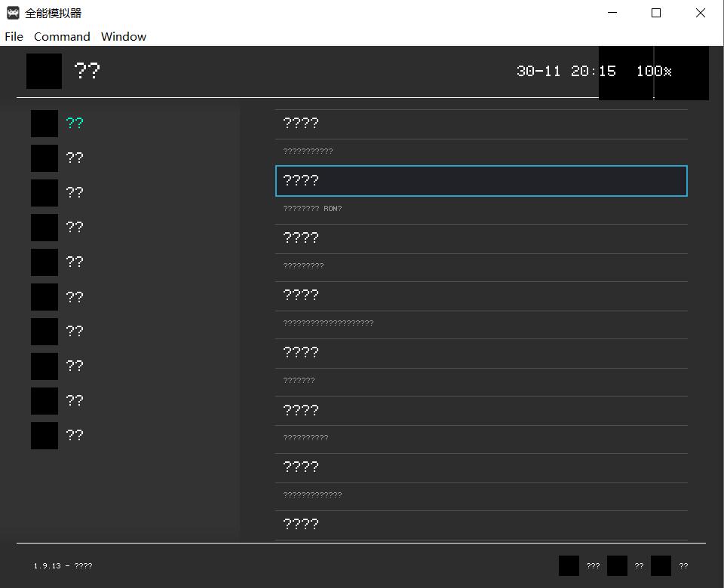Close the 全能模拟器 window

[x=700, y=13]
